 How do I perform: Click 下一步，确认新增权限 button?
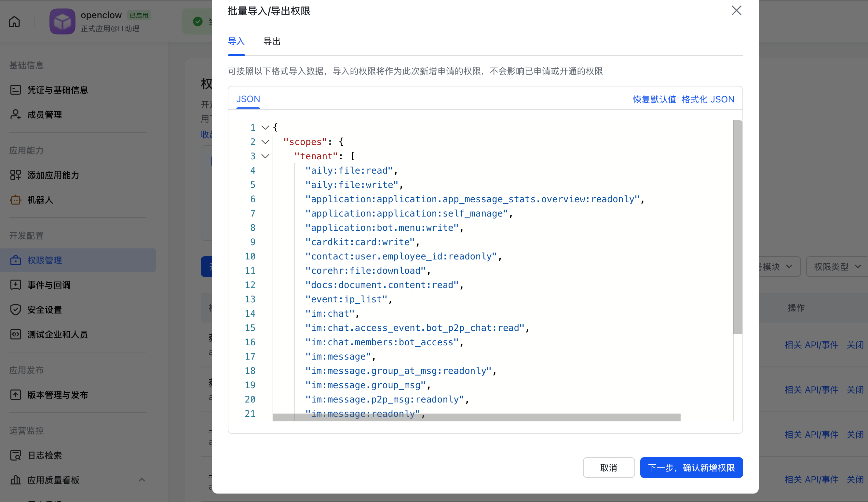click(x=691, y=468)
